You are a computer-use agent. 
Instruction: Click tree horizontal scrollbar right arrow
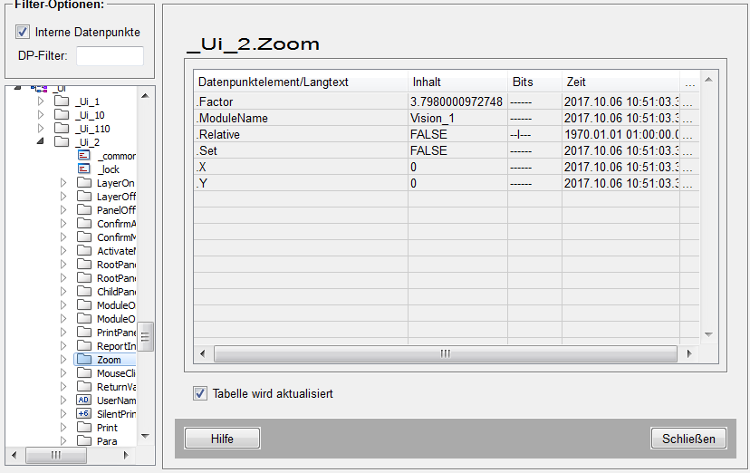[x=126, y=455]
